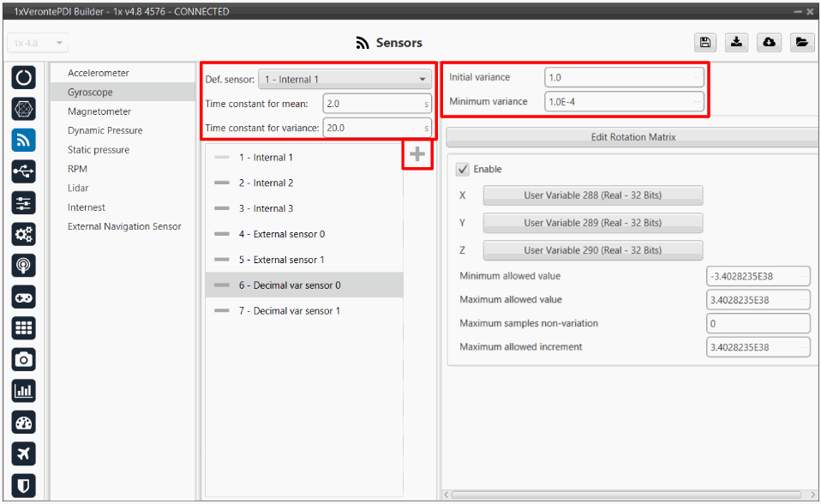The image size is (821, 504).
Task: Click the X User Variable 288 button
Action: (592, 195)
